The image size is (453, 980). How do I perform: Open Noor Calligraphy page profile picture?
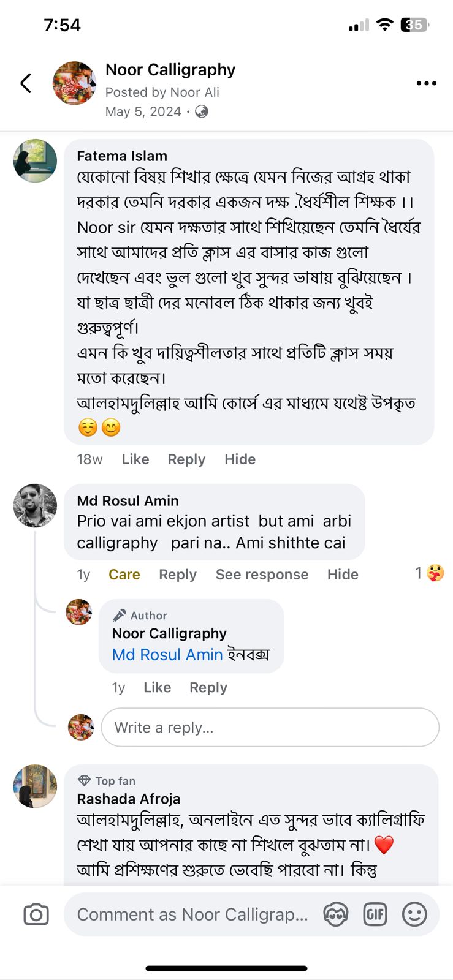pyautogui.click(x=74, y=83)
